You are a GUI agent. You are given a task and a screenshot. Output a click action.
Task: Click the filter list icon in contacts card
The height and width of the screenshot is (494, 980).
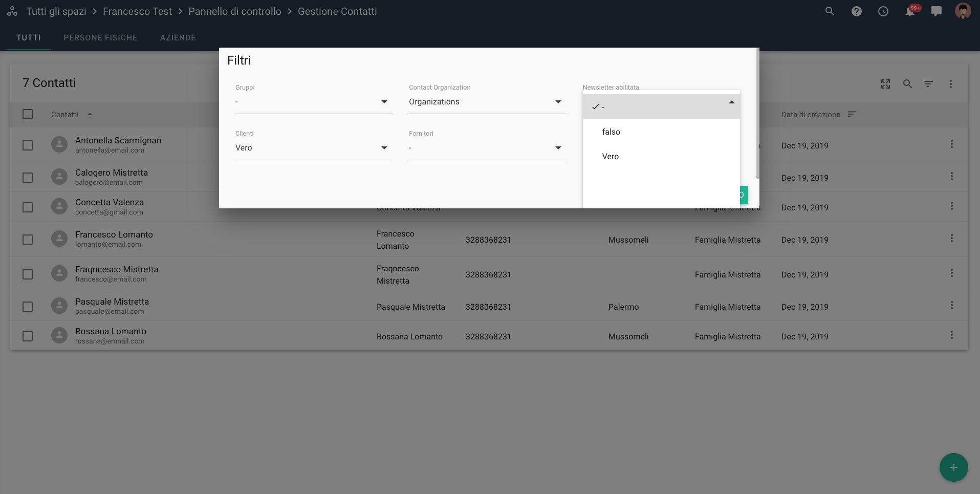(928, 84)
